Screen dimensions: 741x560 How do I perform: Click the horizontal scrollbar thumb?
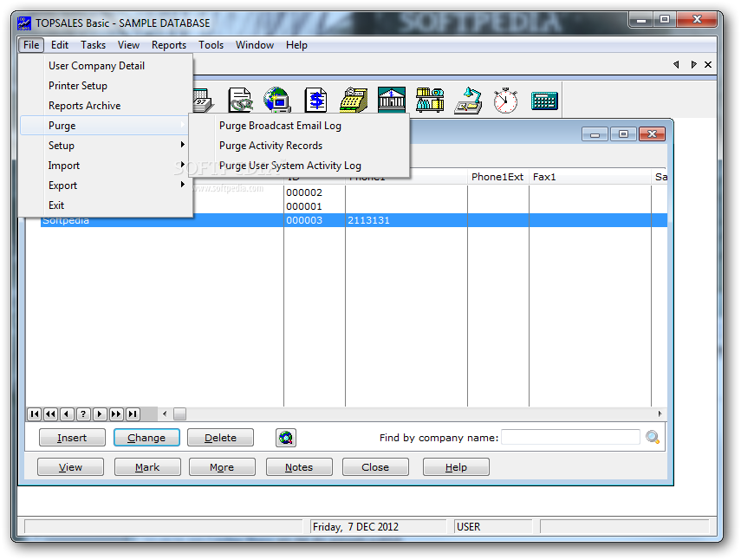coord(179,414)
